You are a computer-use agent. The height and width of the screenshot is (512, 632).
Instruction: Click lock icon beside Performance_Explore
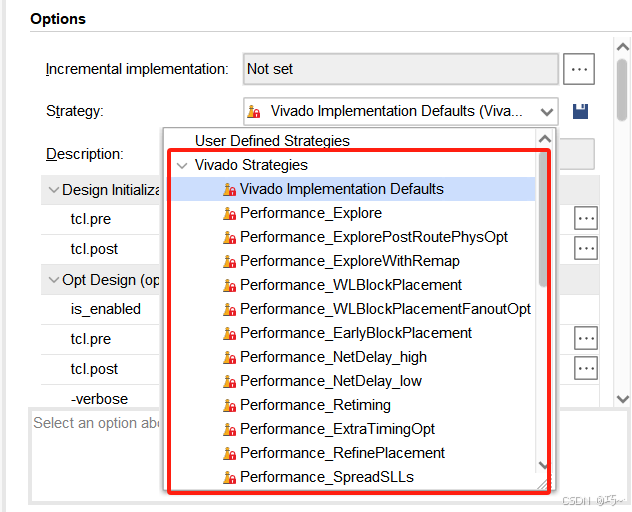pyautogui.click(x=229, y=213)
